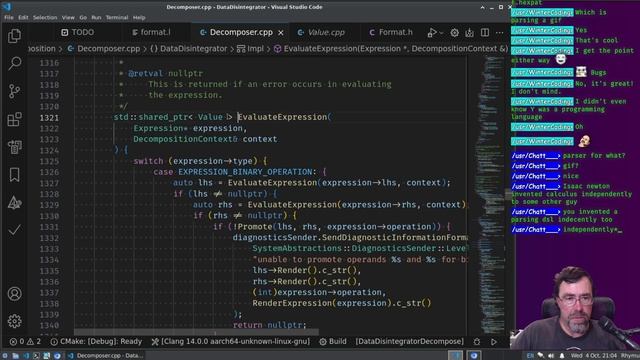Open the run button dropdown arrow
The width and height of the screenshot is (640, 360).
tap(441, 33)
